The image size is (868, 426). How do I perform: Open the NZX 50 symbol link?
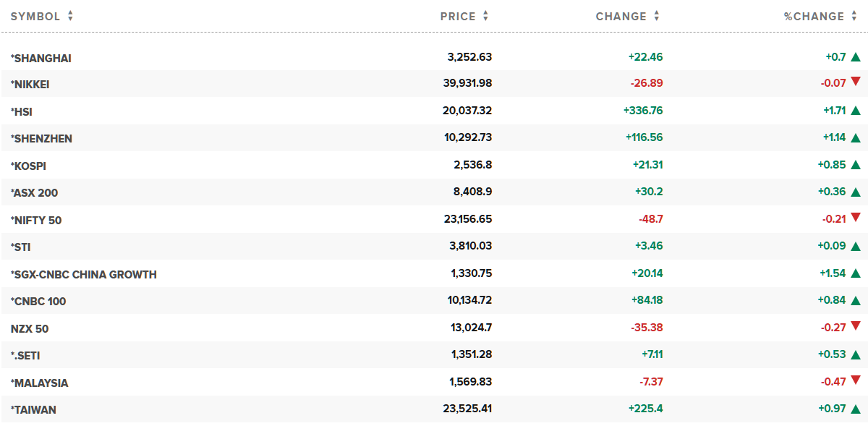point(30,329)
